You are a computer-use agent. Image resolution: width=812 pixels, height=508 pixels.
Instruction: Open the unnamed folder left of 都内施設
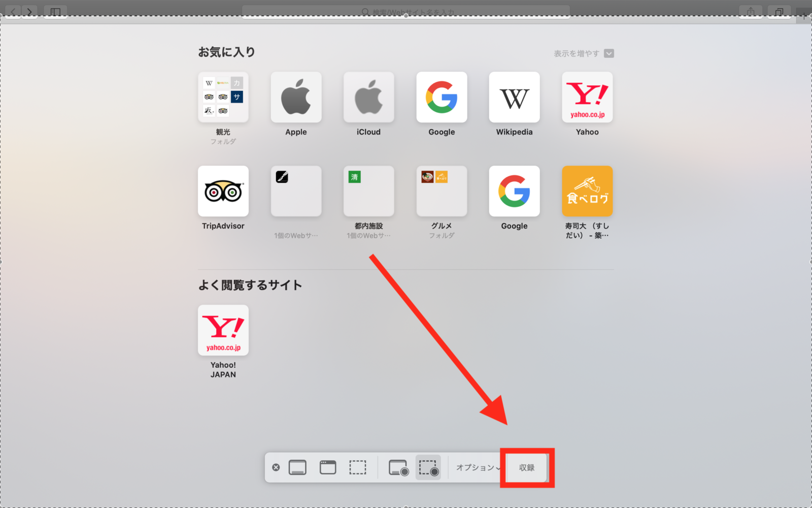(x=296, y=191)
